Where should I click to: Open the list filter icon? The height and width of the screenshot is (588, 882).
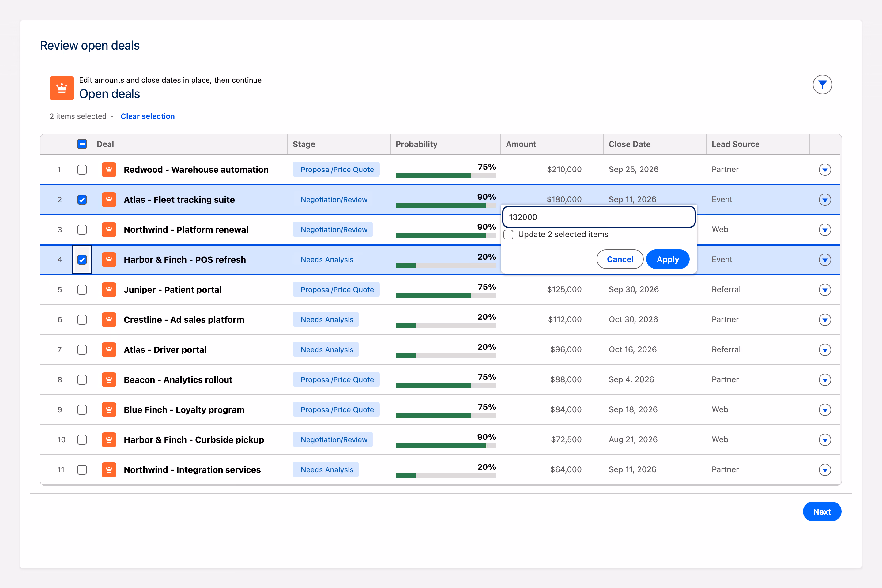(x=822, y=85)
